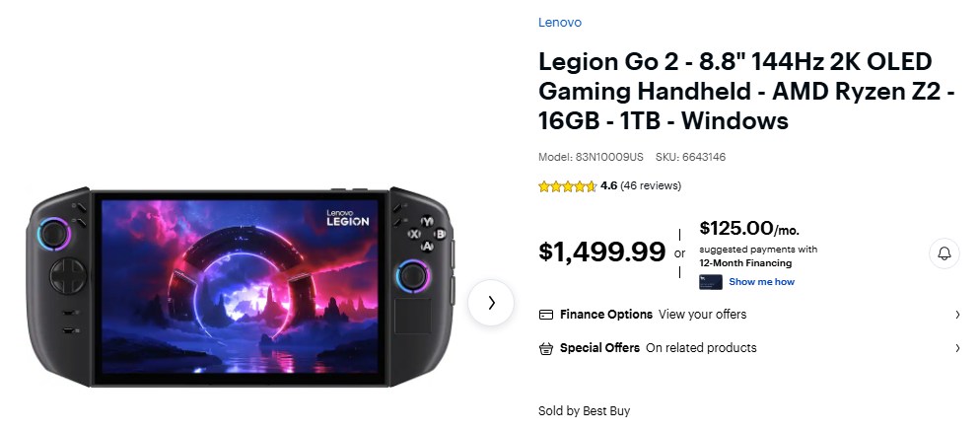Image resolution: width=980 pixels, height=432 pixels.
Task: Click the Finance Options card icon
Action: pyautogui.click(x=546, y=315)
